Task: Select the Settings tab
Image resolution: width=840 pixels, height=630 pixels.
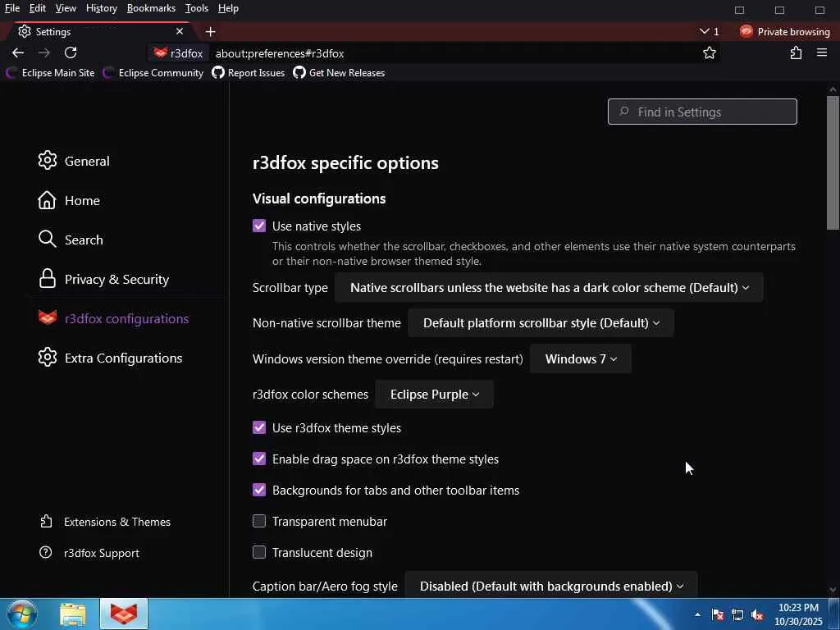Action: pyautogui.click(x=102, y=32)
